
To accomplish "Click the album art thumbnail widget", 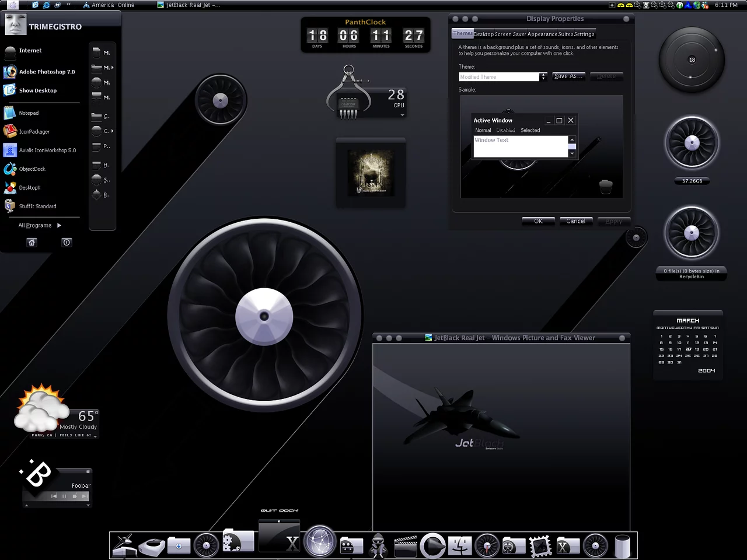I will click(371, 173).
